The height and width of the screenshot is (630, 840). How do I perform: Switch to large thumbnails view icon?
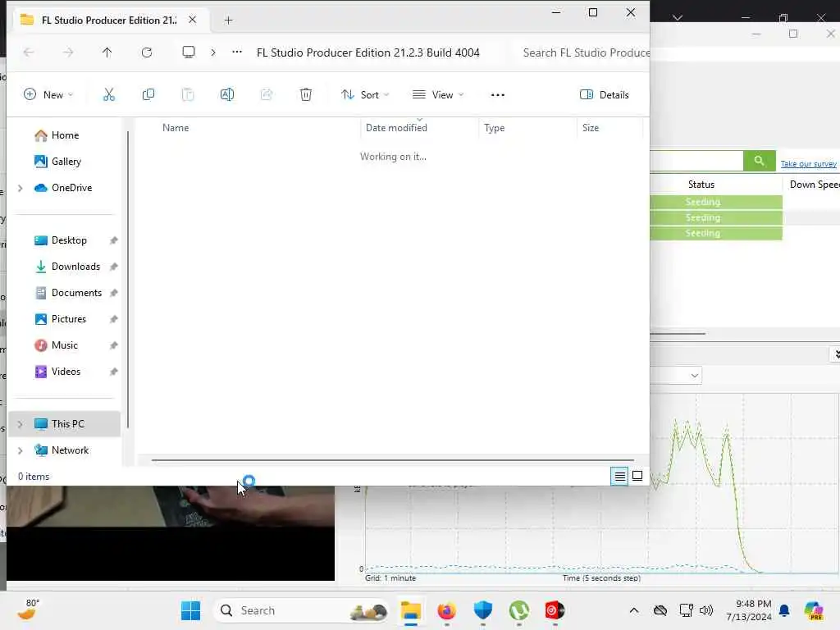[x=637, y=476]
